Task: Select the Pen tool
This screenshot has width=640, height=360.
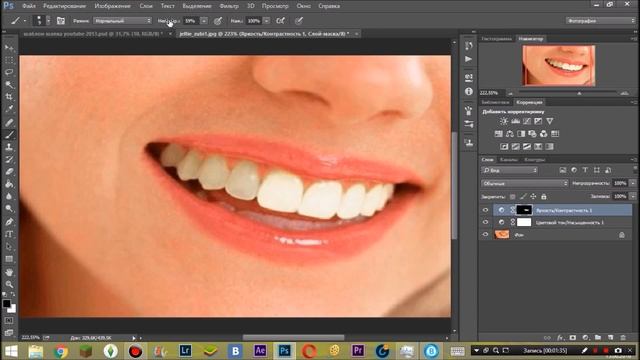Action: click(9, 222)
